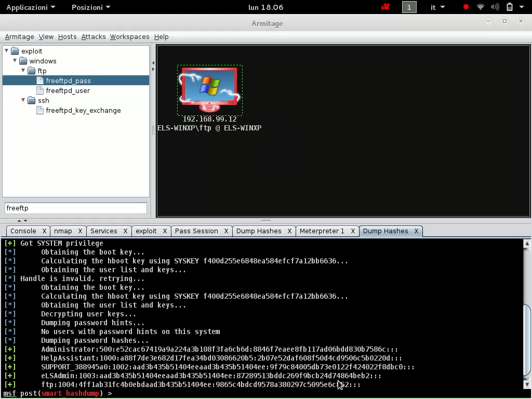Screen dimensions: 532x399
Task: Switch to the exploit tab
Action: coord(146,231)
